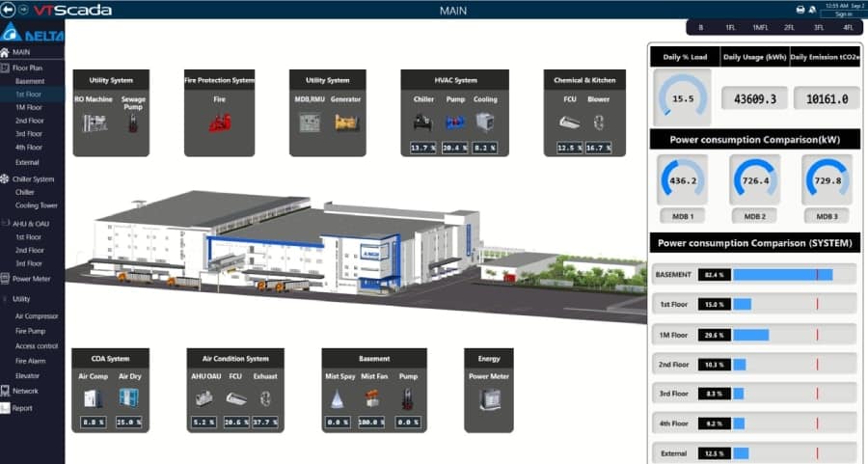Expand the Floor Plan sidebar section
The width and height of the screenshot is (868, 464).
coord(27,68)
